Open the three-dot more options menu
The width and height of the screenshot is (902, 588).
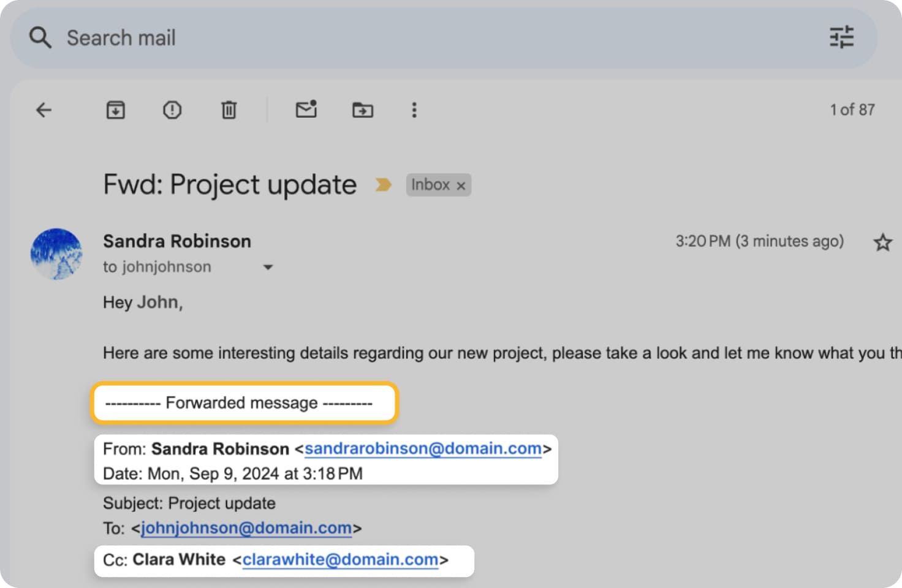coord(414,110)
